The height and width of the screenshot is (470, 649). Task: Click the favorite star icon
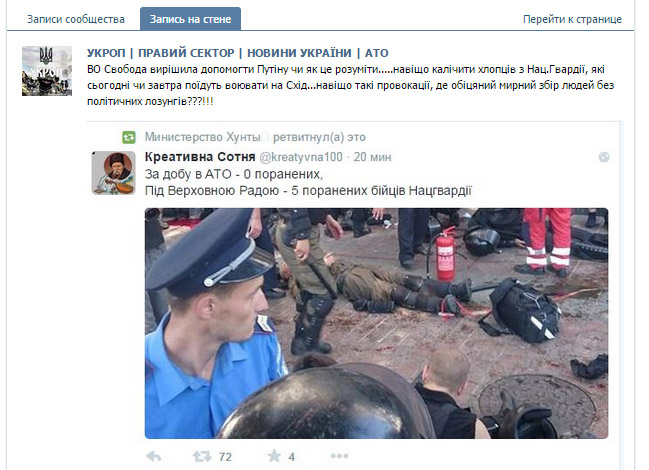[274, 456]
